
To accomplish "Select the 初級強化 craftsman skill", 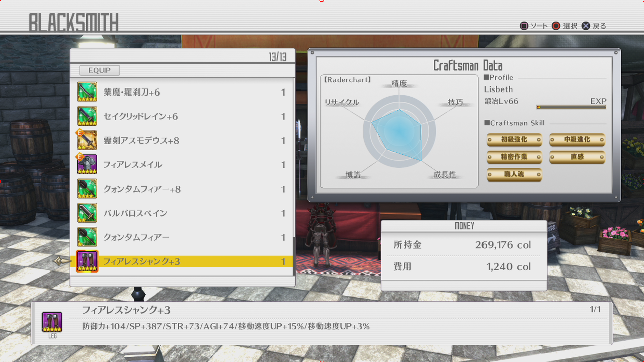I will point(514,140).
